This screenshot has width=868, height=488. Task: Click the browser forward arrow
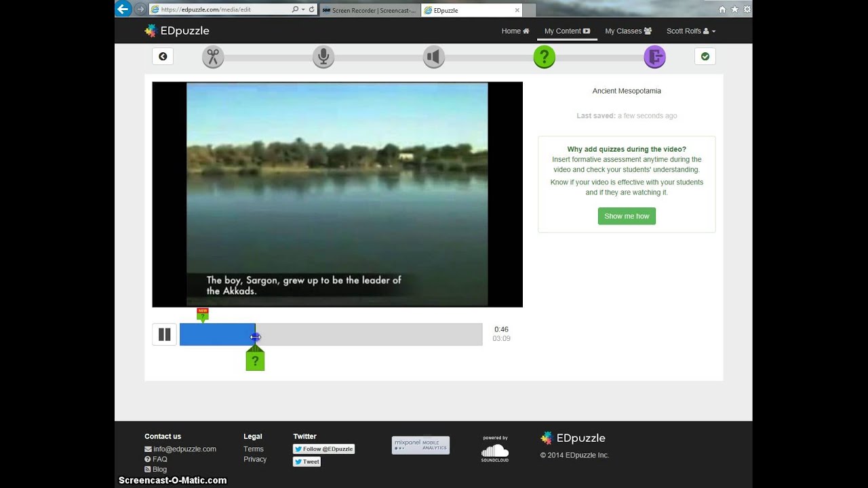click(x=140, y=9)
